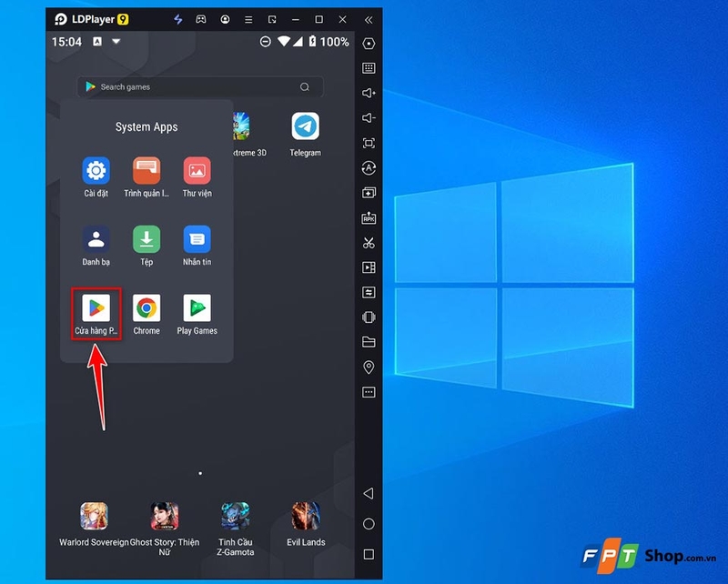Screen dimensions: 728x584
Task: Open the Cài đặt settings app
Action: [x=96, y=171]
